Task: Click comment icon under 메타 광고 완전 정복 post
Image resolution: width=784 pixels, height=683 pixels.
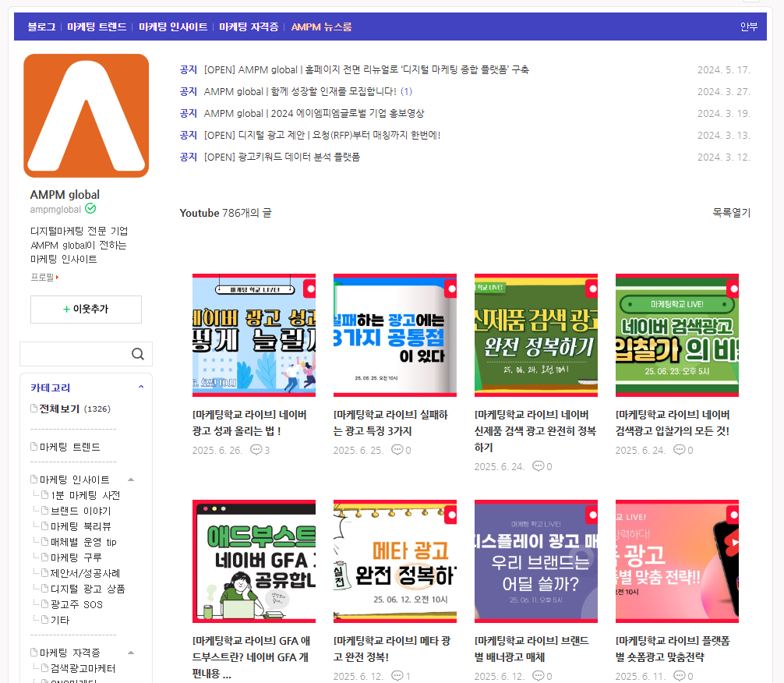Action: tap(397, 675)
